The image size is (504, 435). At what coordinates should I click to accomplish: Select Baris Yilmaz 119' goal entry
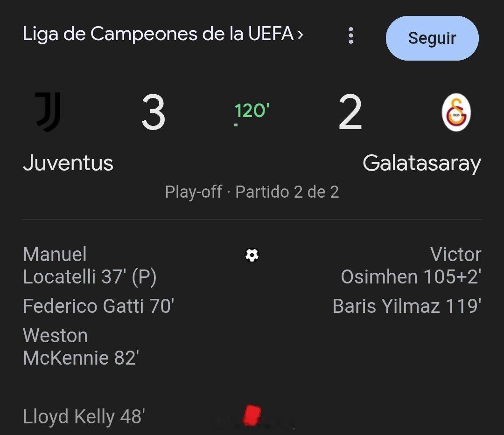pos(406,306)
